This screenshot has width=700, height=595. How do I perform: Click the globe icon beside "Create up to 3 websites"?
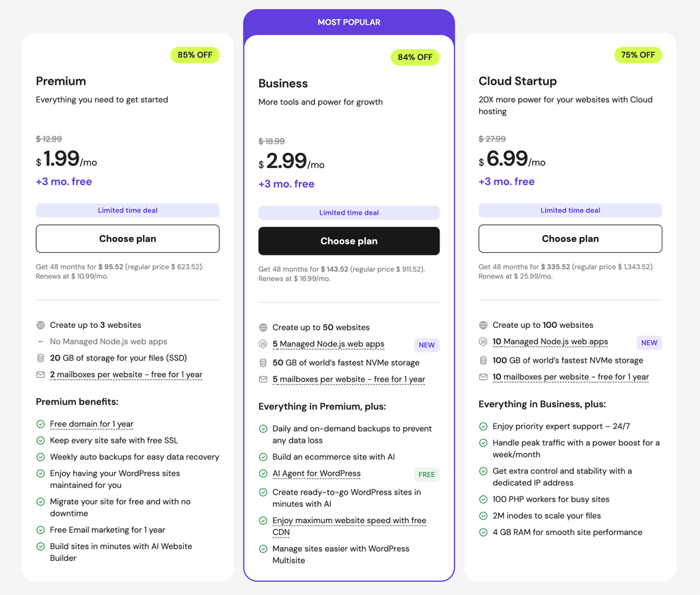pos(40,325)
